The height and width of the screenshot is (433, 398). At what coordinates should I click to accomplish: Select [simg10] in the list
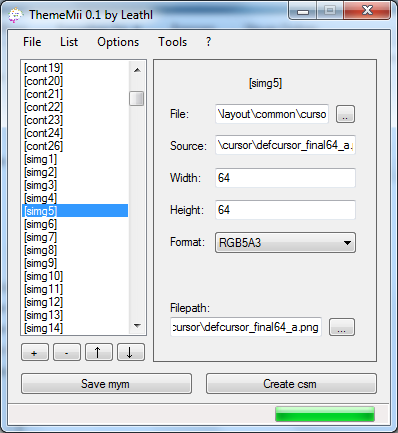click(75, 276)
